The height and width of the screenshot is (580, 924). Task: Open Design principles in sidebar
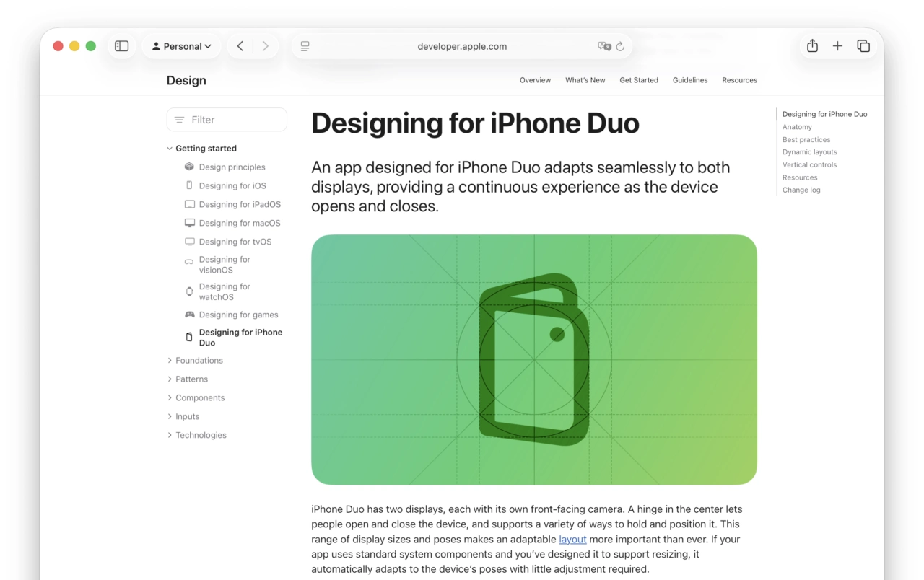point(232,167)
